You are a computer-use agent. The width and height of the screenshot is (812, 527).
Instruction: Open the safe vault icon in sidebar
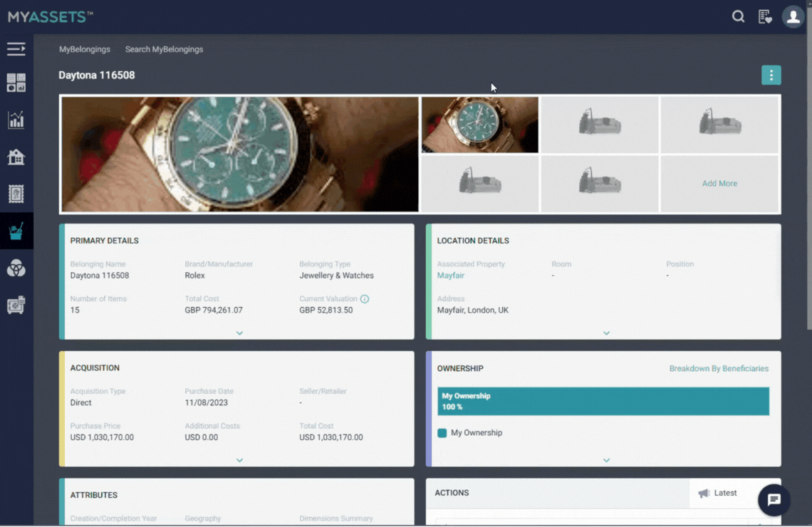(16, 305)
